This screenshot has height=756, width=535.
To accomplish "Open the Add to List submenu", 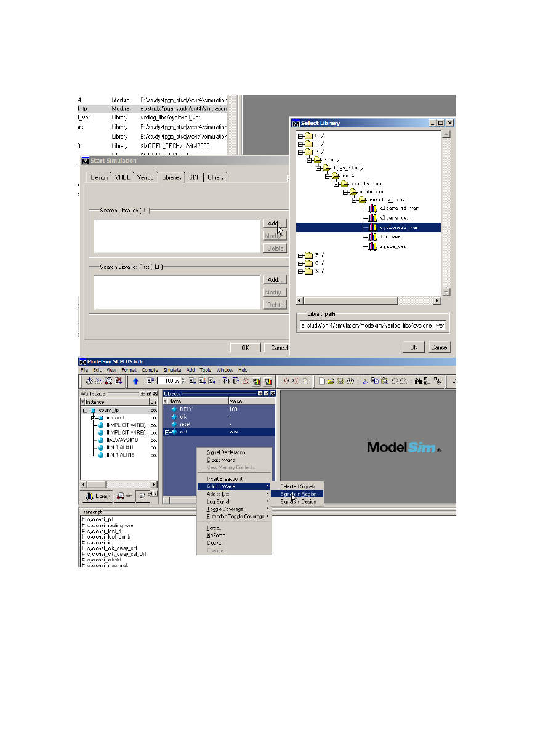I will 234,494.
